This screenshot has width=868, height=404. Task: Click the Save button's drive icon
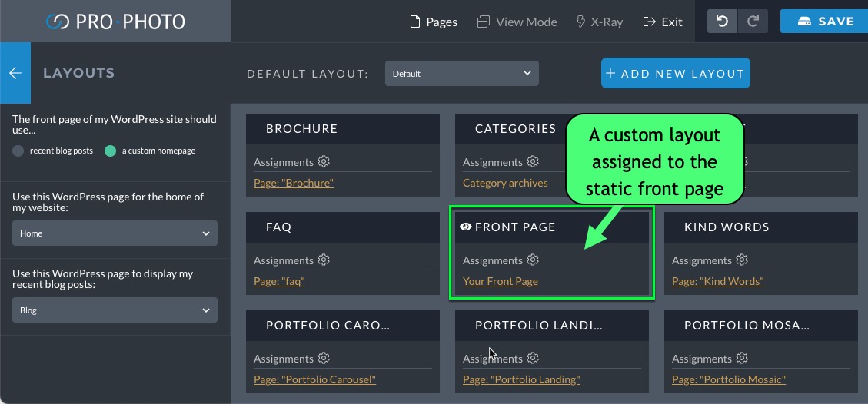point(804,22)
